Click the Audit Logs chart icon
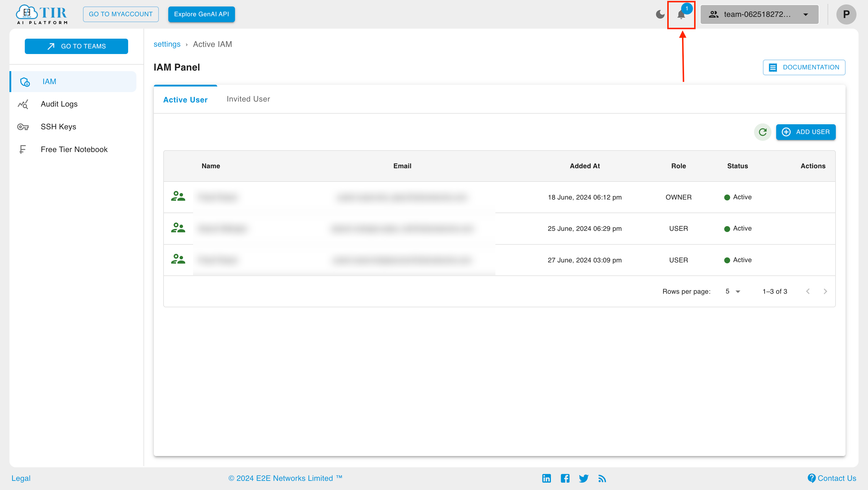The image size is (868, 490). click(23, 104)
